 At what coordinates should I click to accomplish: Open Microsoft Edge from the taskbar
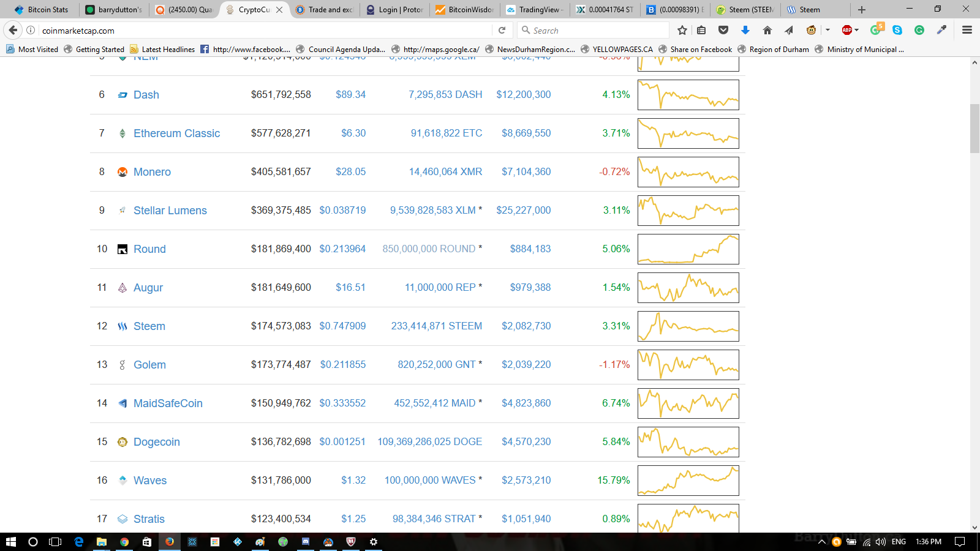[78, 542]
